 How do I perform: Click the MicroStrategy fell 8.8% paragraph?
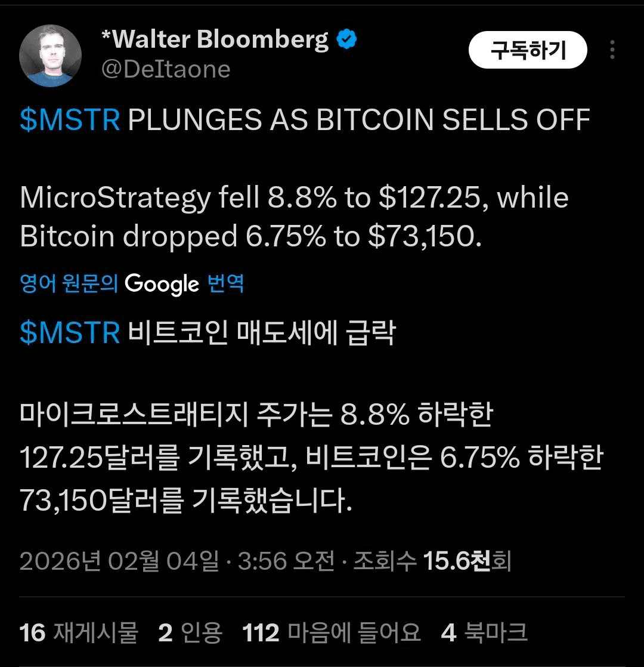point(293,217)
